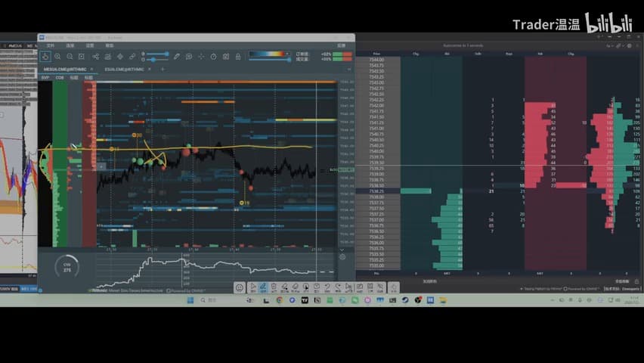Select the SVP column label
Image resolution: width=644 pixels, height=363 pixels.
click(45, 77)
